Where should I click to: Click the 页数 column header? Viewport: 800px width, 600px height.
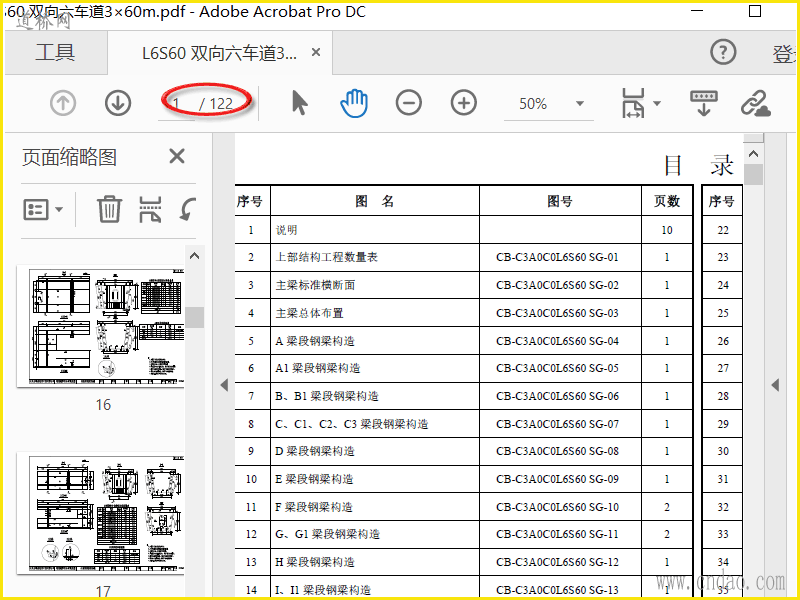tap(667, 201)
